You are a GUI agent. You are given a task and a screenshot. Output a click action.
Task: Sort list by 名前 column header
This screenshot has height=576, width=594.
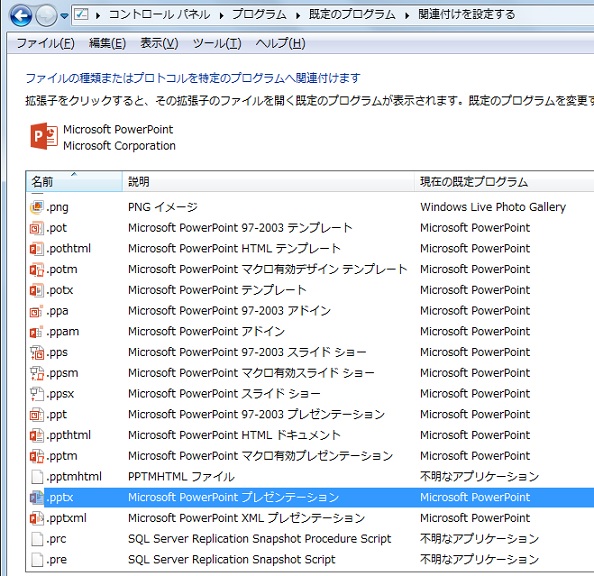click(74, 182)
